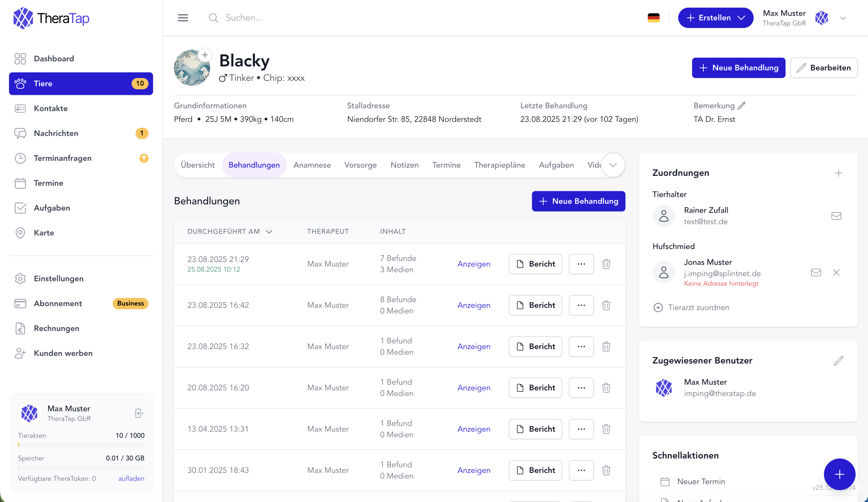Delete the treatment from 23.08.2025 16:42

606,305
